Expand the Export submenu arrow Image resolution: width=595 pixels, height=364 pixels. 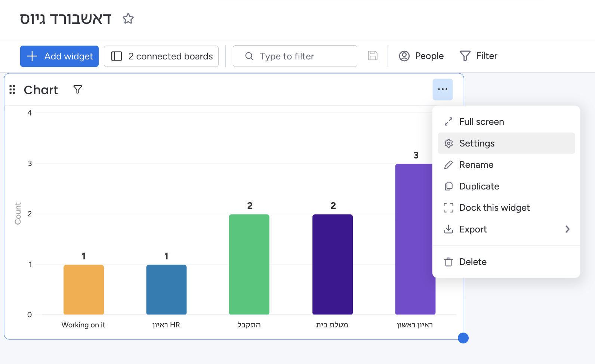[567, 229]
